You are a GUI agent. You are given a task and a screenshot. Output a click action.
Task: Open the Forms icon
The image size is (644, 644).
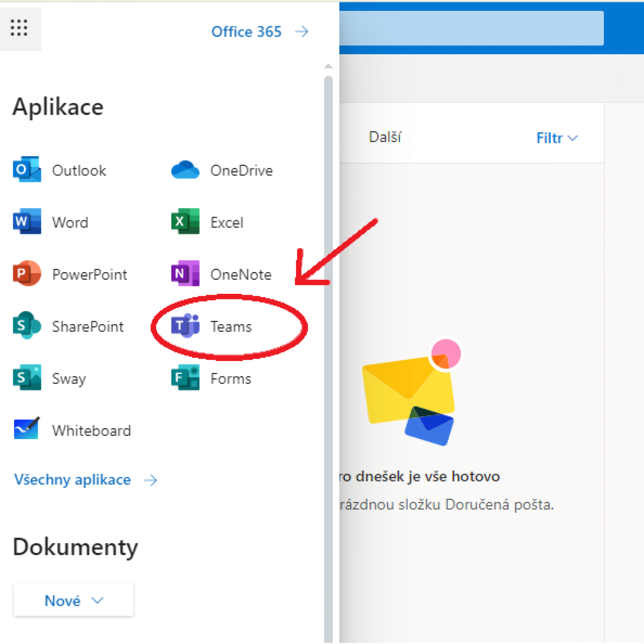(185, 378)
